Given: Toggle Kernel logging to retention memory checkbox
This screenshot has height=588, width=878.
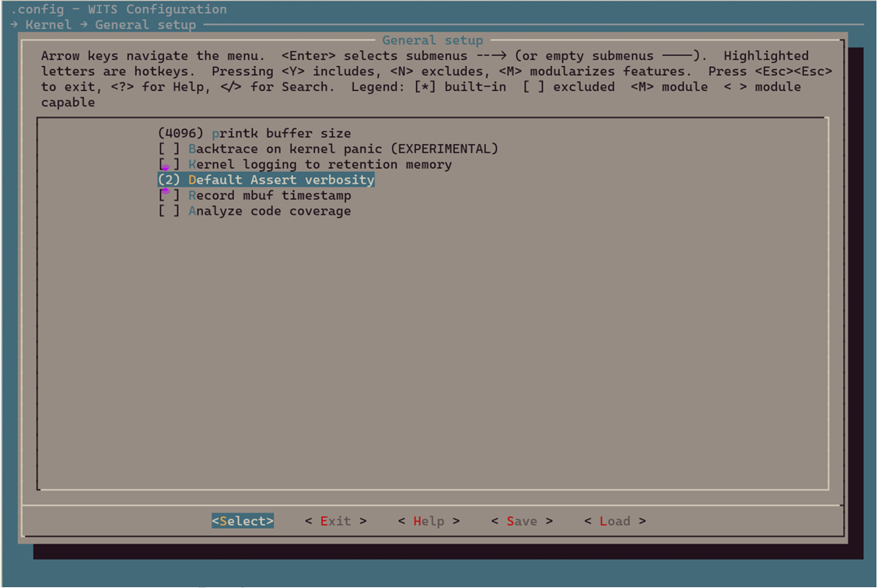Looking at the screenshot, I should [169, 165].
